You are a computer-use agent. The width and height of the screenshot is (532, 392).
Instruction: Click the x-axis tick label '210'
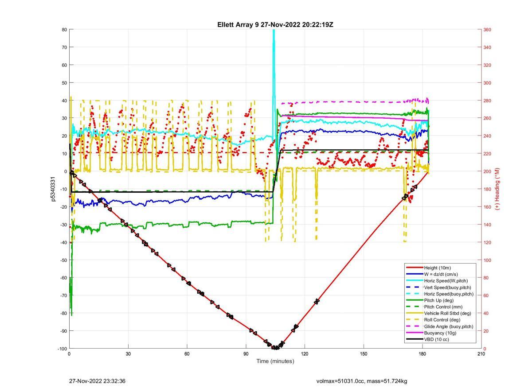tap(481, 354)
